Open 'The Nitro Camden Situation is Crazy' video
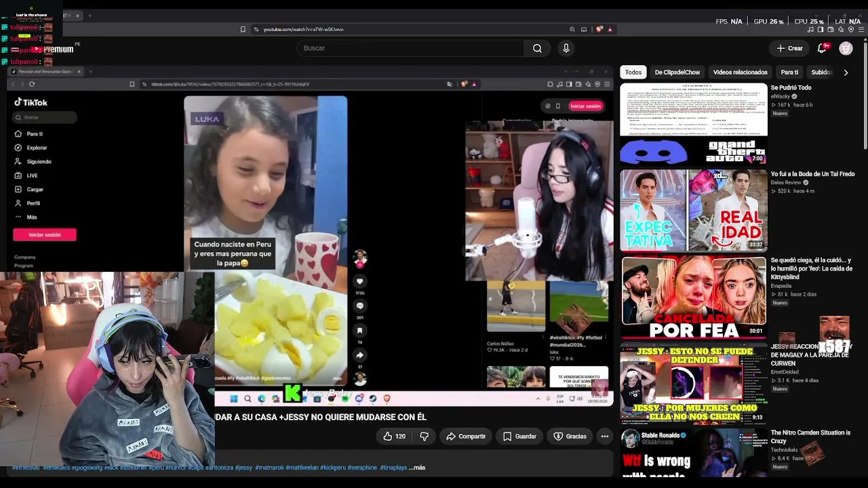This screenshot has width=868, height=488. 810,436
